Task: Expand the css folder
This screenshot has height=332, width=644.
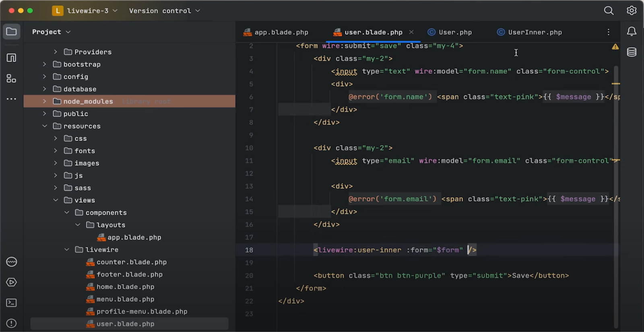Action: click(x=56, y=138)
